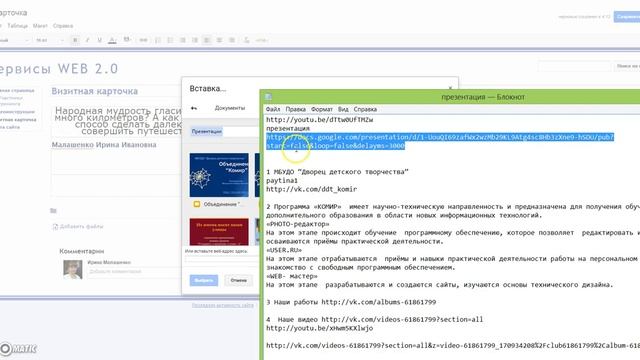
Task: Open the font family dropdown
Action: tap(15, 40)
